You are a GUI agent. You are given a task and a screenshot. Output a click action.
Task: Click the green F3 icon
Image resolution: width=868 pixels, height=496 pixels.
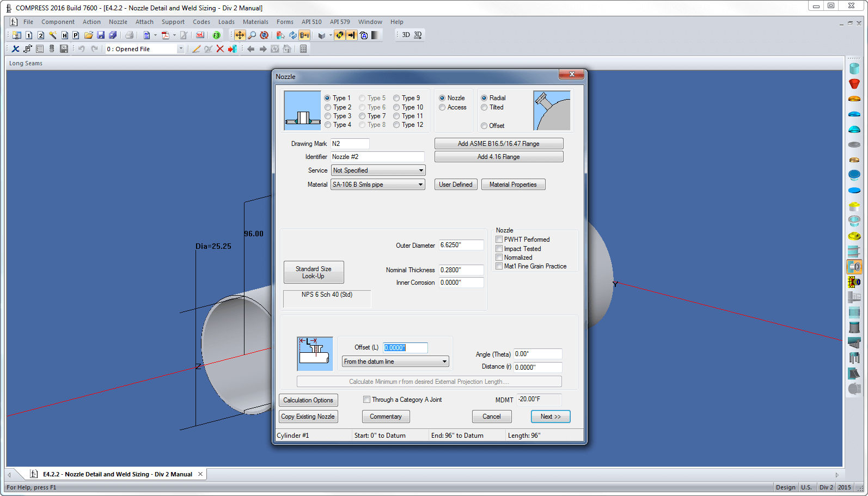[216, 35]
